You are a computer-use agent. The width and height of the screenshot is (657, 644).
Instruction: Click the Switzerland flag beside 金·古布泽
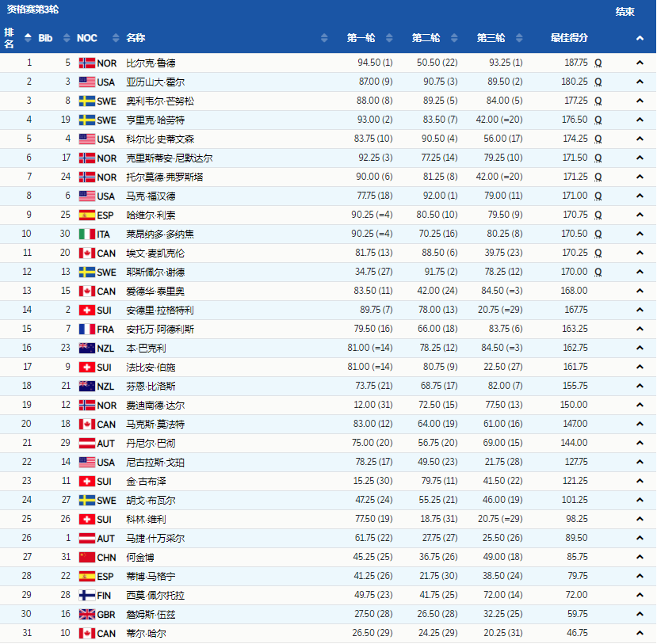coord(87,481)
